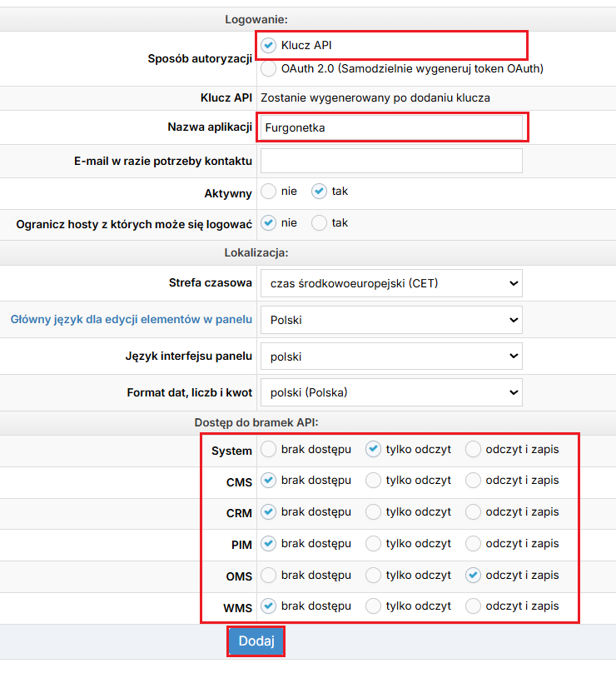Select brak dostępu for OMS
Image resolution: width=616 pixels, height=673 pixels.
269,576
